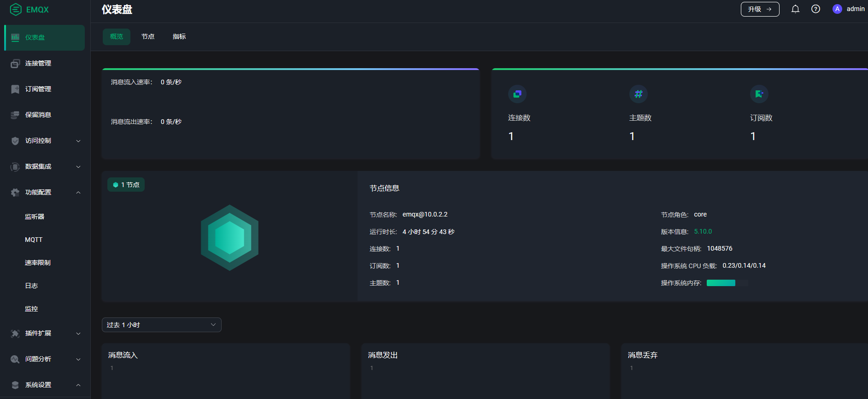The height and width of the screenshot is (399, 868).
Task: Switch to the 指标 tab
Action: tap(179, 37)
